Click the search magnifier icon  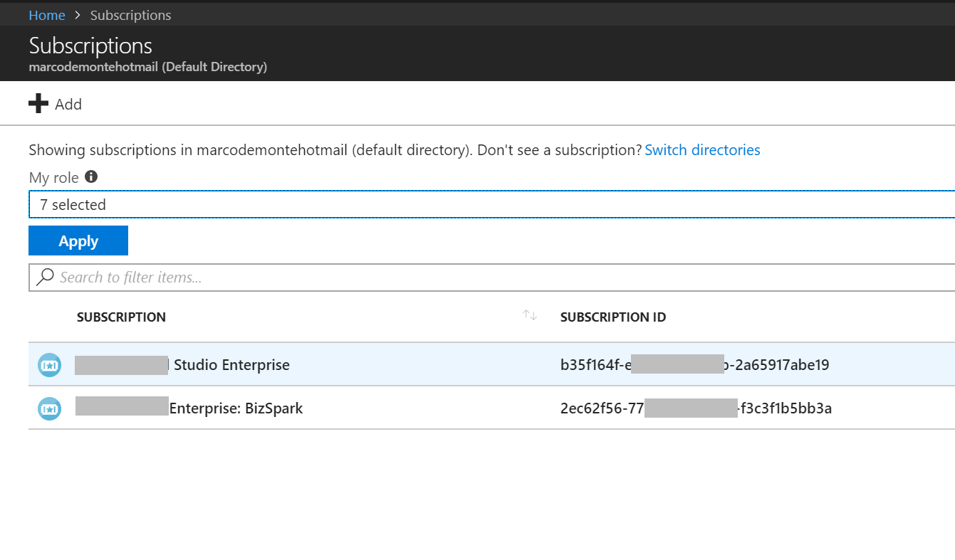tap(45, 277)
